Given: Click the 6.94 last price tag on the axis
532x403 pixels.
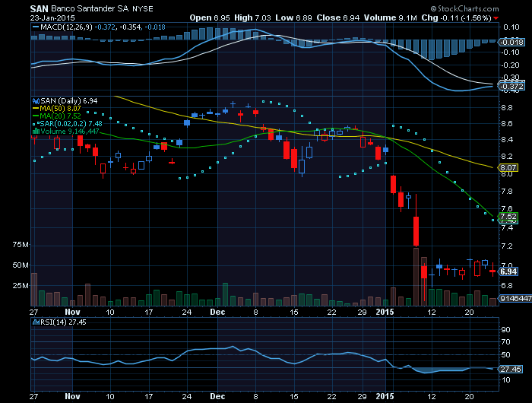Looking at the screenshot, I should tap(508, 271).
